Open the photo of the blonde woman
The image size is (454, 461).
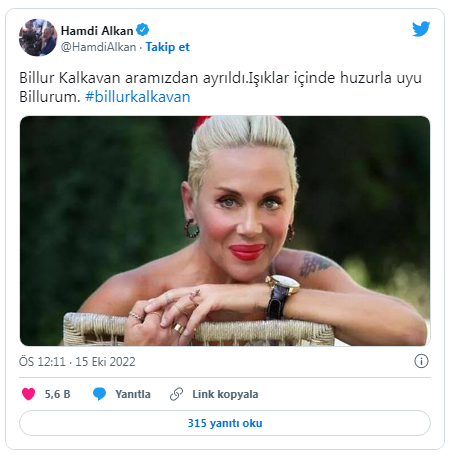point(225,231)
